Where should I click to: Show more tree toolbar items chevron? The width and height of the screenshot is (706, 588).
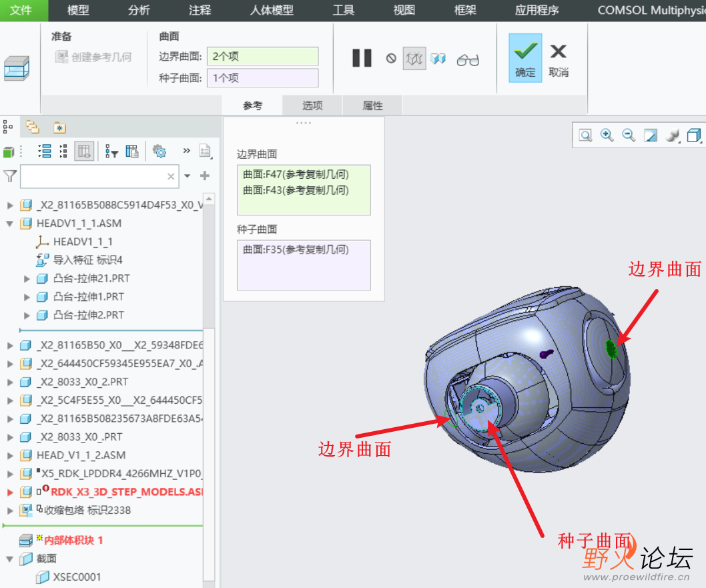coord(186,150)
